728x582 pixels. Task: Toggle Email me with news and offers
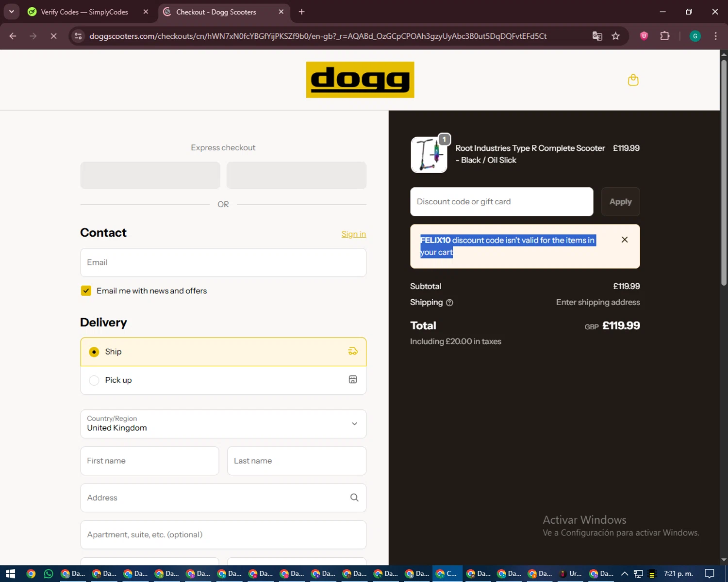(86, 291)
